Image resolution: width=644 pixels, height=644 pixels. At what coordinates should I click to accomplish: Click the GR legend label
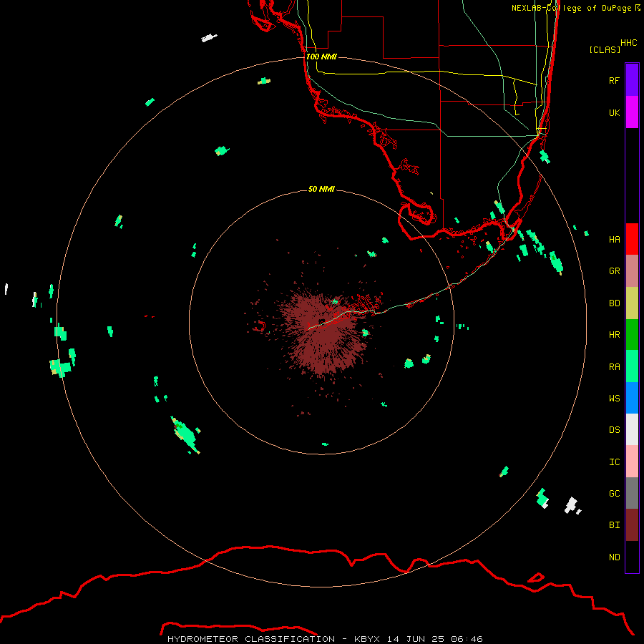614,271
